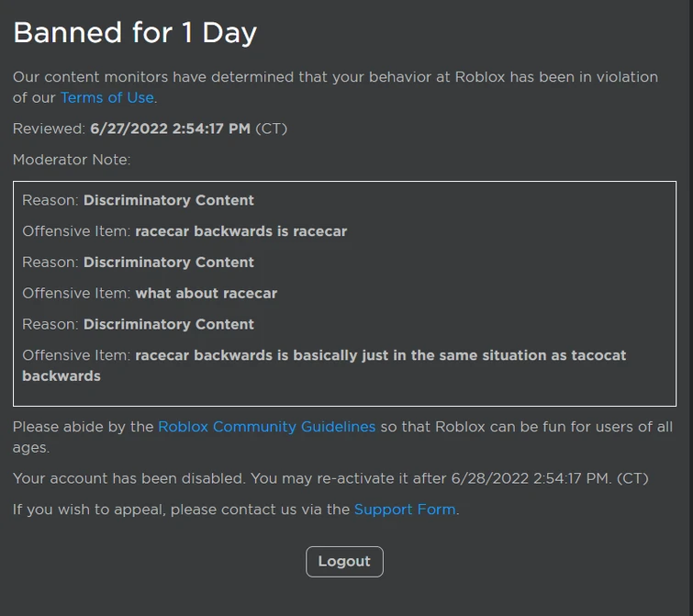The height and width of the screenshot is (616, 693).
Task: Click the second 'Discriminatory Content' reason line
Action: (x=168, y=263)
